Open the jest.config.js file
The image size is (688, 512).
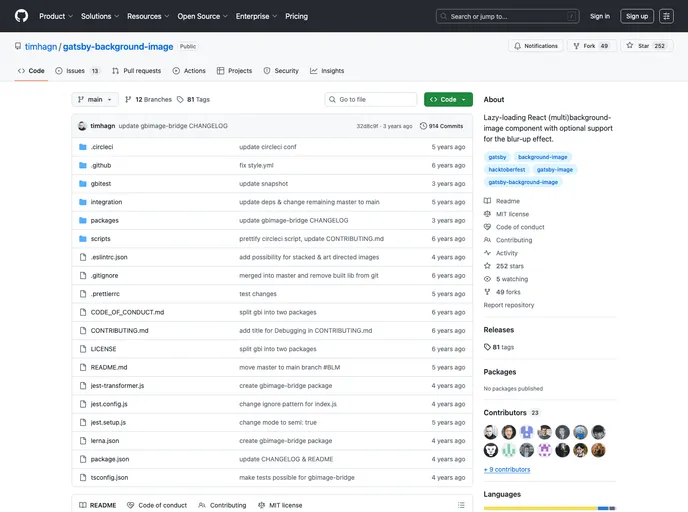coord(109,404)
